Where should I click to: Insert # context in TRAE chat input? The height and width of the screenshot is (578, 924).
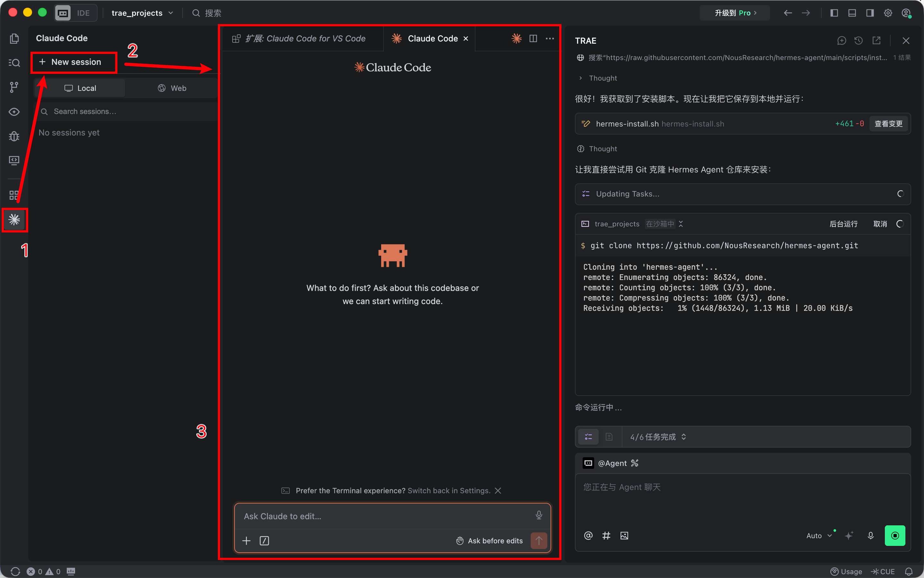pos(606,536)
